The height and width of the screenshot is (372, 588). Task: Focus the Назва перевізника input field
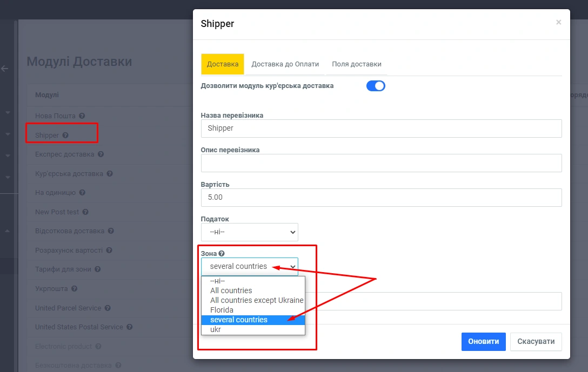(381, 128)
